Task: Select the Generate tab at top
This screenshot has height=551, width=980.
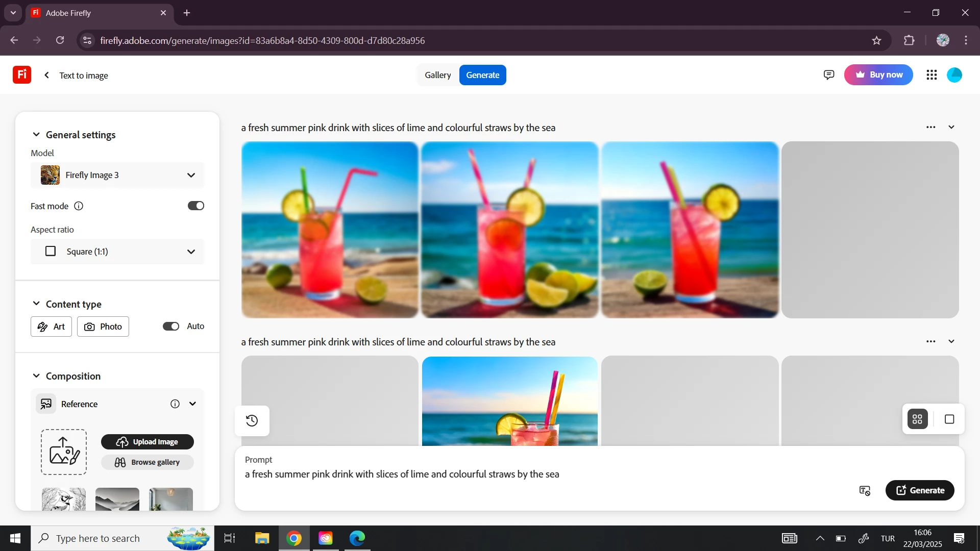Action: click(482, 75)
